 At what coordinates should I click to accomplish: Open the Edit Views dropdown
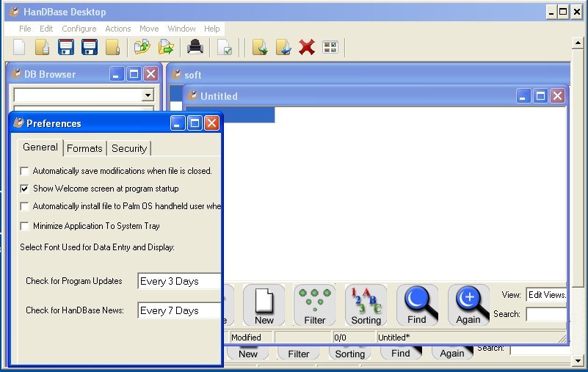(x=546, y=295)
